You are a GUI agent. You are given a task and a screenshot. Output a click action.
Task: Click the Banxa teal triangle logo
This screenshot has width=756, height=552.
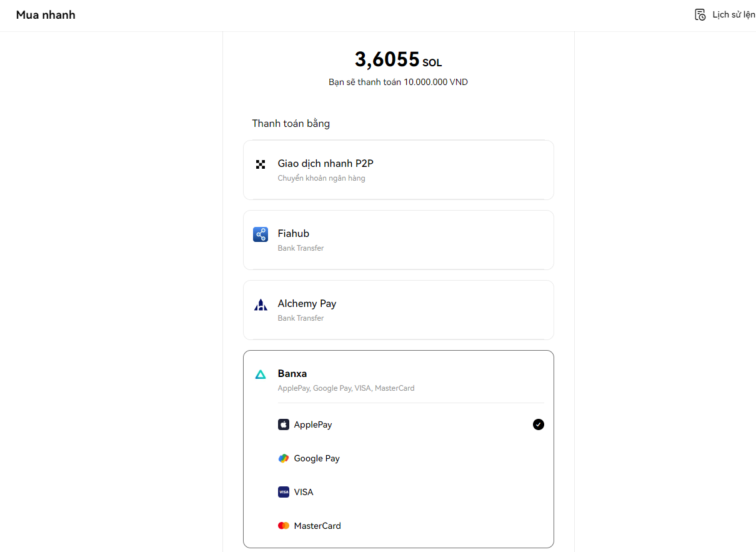pos(261,374)
